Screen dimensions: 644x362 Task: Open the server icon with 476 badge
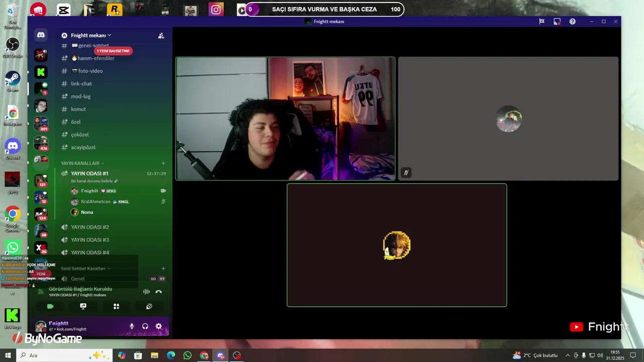(x=41, y=143)
